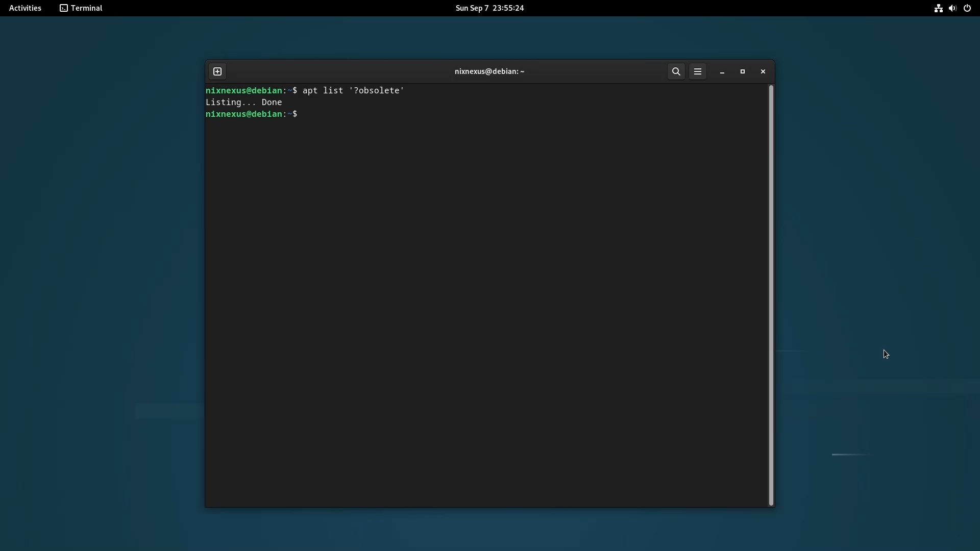Click the terminal vertical scrollbar
The height and width of the screenshot is (551, 980).
point(771,295)
